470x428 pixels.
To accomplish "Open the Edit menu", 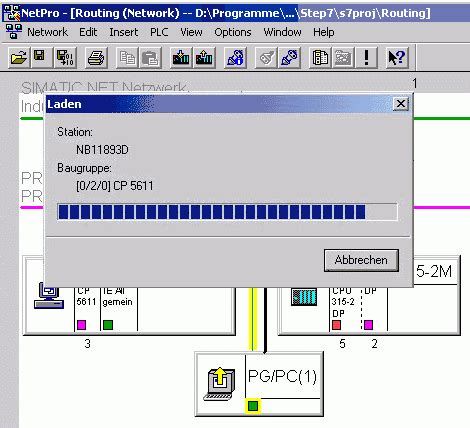I will [x=88, y=32].
